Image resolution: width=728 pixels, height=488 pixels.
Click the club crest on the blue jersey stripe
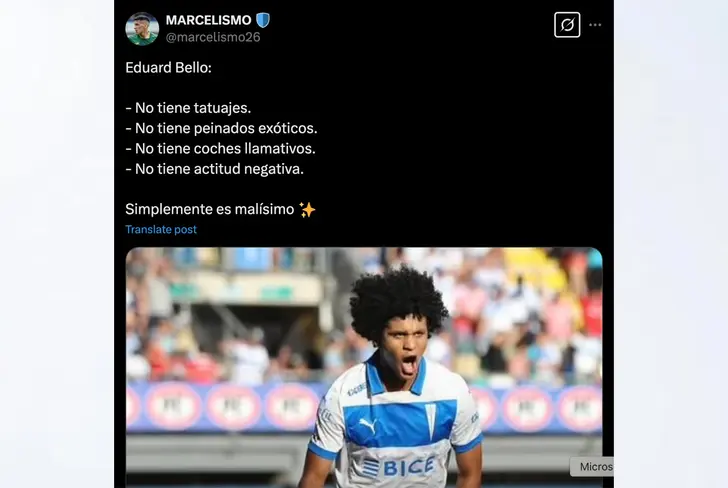tap(433, 421)
